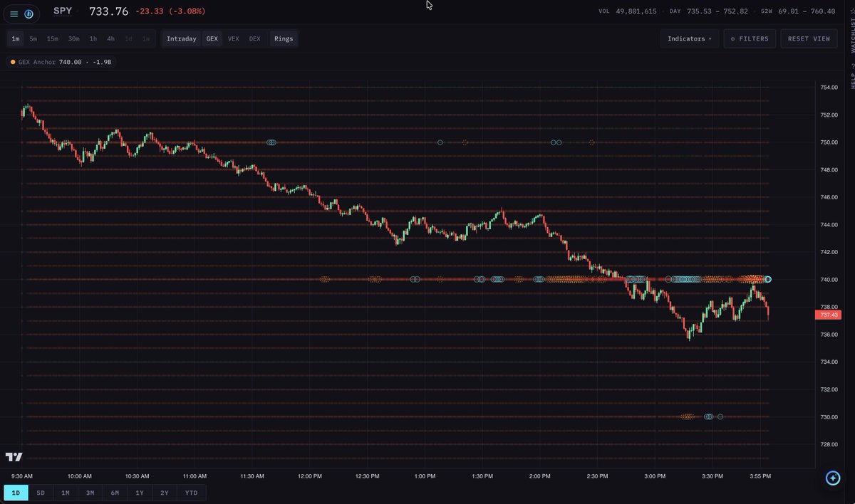The width and height of the screenshot is (855, 504).
Task: Select the 2Y range
Action: coord(165,493)
